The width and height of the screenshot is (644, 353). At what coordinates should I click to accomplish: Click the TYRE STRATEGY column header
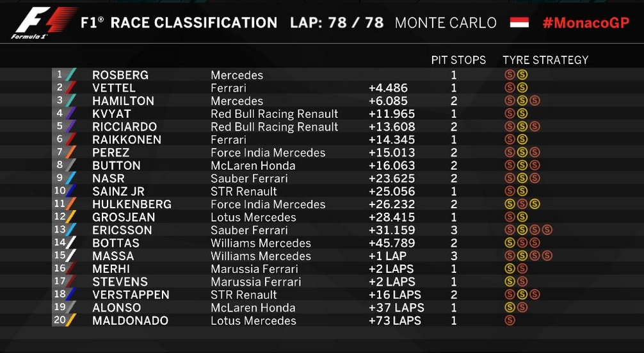pos(545,60)
